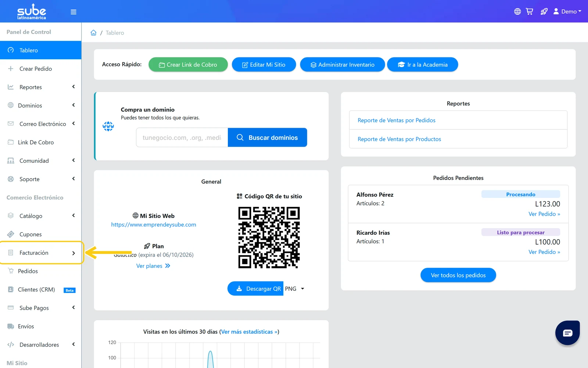Open the PNG format dropdown
The height and width of the screenshot is (368, 588).
(295, 289)
